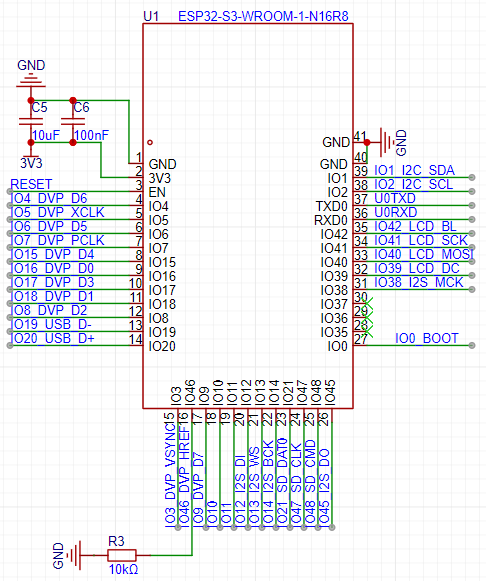
Task: Select the capacitor C5 symbol
Action: pyautogui.click(x=31, y=122)
